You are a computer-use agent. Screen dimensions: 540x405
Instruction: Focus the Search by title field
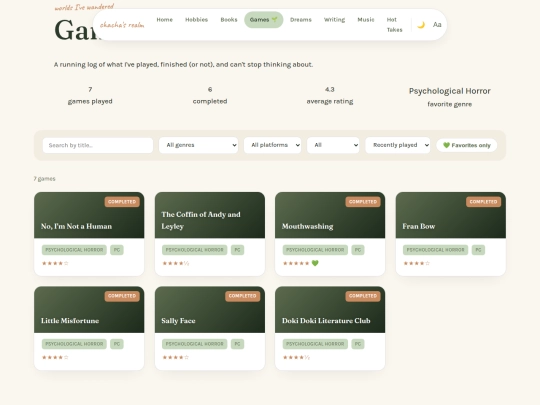[98, 145]
